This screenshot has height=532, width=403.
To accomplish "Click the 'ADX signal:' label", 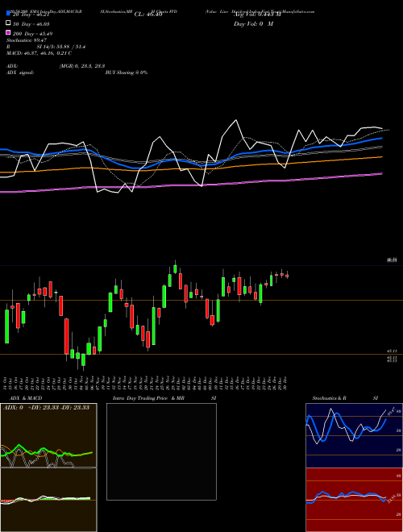I will [20, 73].
